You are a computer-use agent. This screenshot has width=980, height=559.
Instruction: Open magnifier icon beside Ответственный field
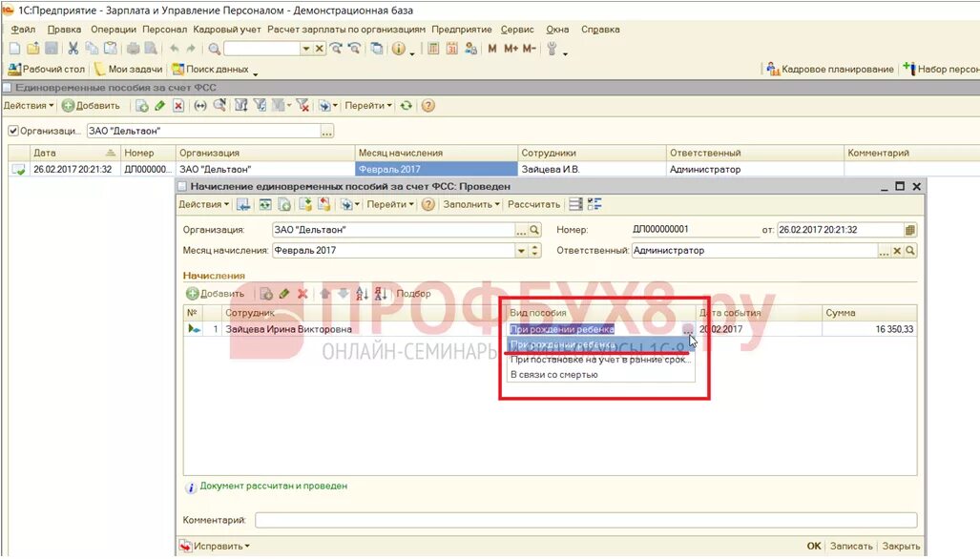[910, 251]
